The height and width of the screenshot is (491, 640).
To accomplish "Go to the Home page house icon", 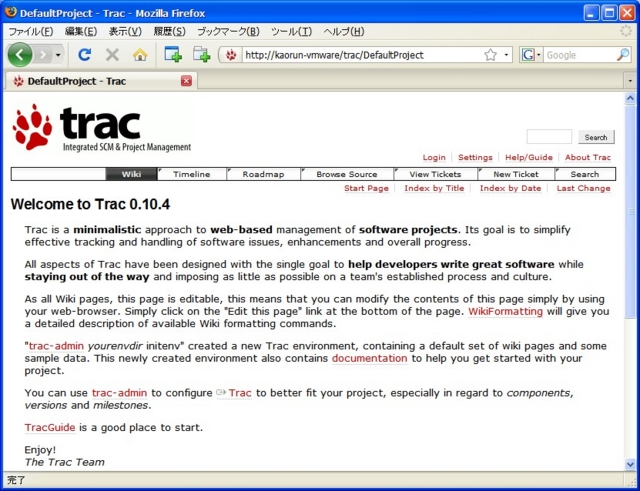I will click(140, 55).
